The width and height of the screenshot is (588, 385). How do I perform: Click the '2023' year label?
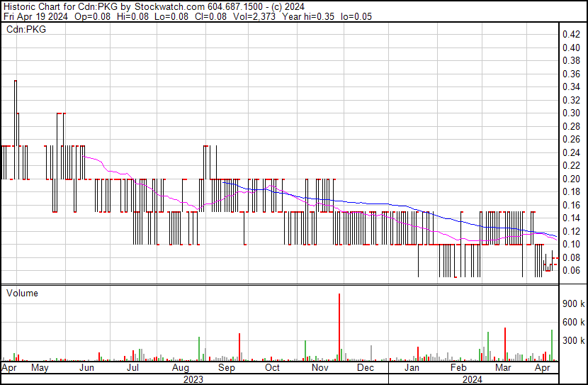193,379
